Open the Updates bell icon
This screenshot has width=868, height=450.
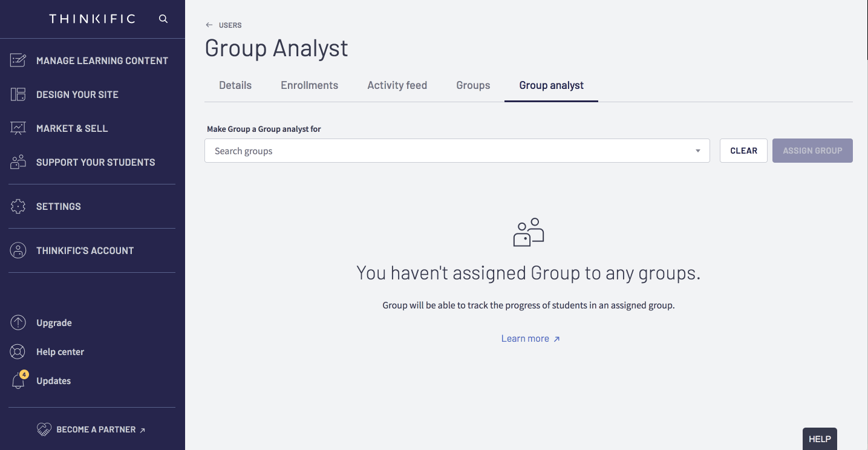(18, 380)
